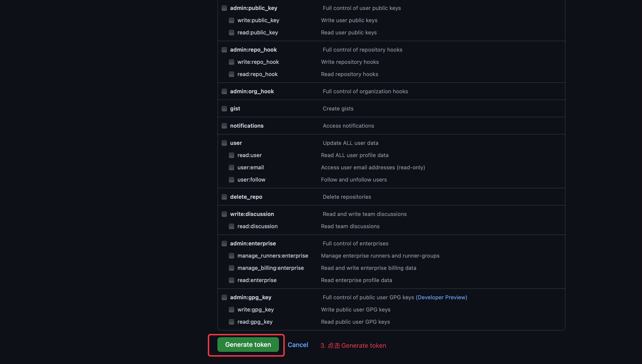Click the Cancel link
Screen dimensions: 642x364
click(298, 345)
